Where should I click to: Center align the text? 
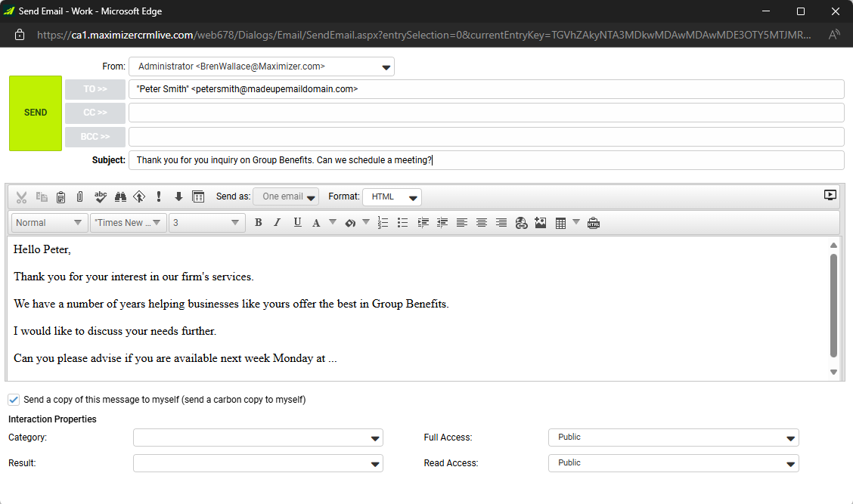click(x=482, y=223)
